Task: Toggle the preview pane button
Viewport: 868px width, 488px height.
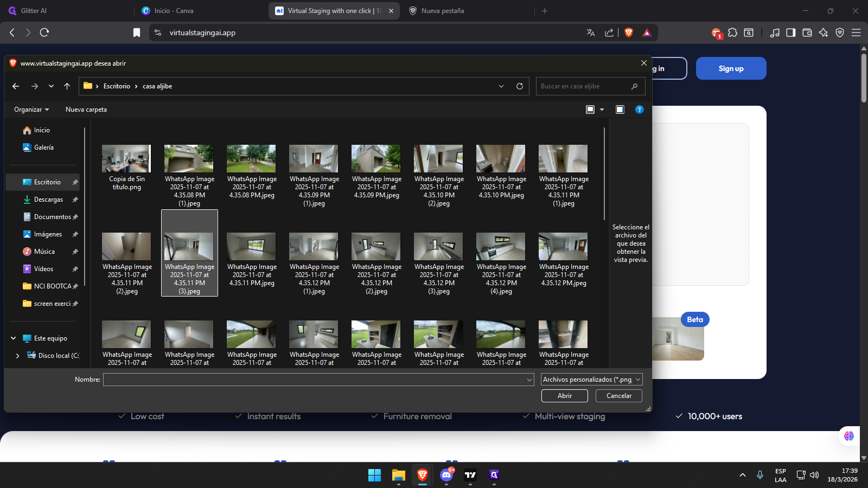Action: [620, 110]
